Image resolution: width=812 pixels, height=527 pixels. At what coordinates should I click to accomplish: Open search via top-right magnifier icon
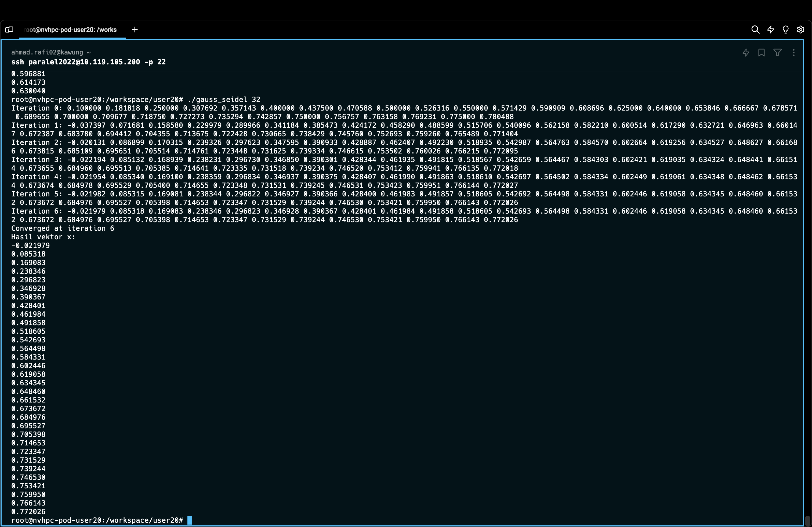pyautogui.click(x=755, y=30)
